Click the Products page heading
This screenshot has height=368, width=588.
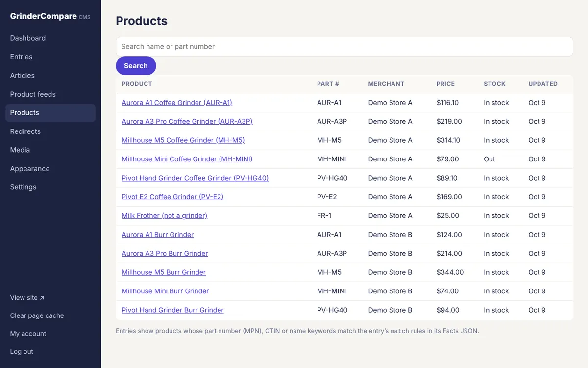(x=142, y=21)
